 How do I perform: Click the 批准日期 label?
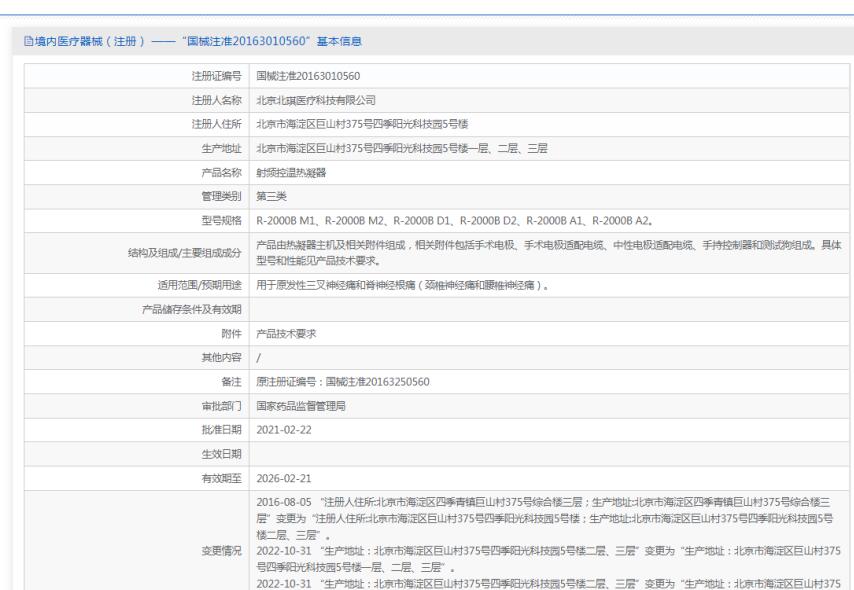pyautogui.click(x=221, y=430)
